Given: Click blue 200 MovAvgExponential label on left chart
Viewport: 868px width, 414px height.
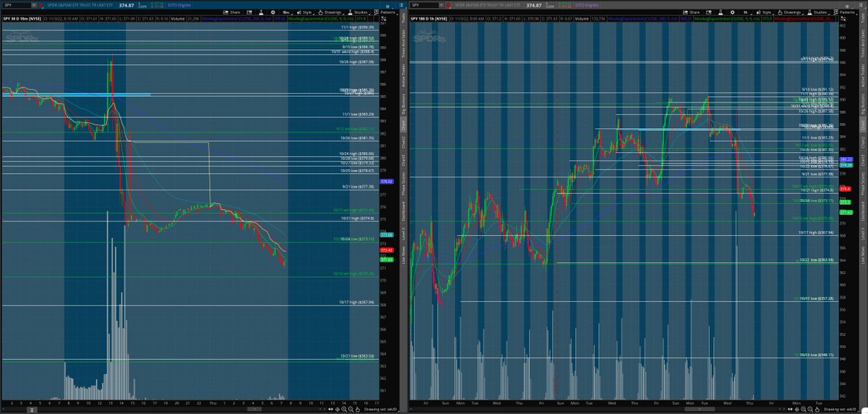Looking at the screenshot, I should 237,19.
